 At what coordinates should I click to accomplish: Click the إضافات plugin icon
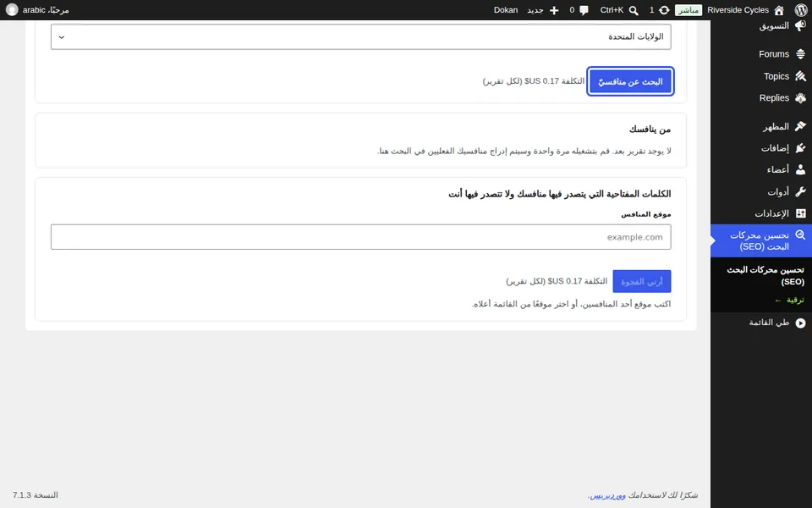pyautogui.click(x=801, y=148)
